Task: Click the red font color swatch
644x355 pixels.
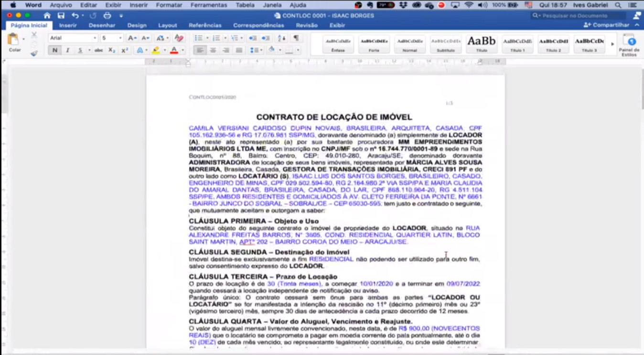Action: click(x=174, y=50)
